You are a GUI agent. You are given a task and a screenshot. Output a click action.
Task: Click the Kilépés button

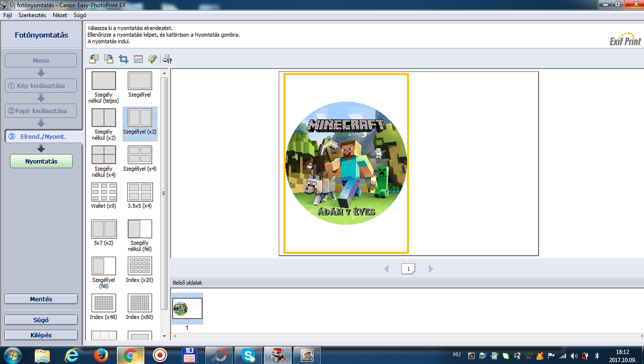[41, 335]
